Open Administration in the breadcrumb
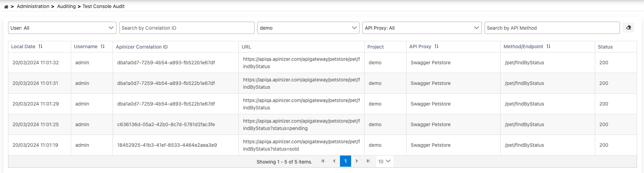644x173 pixels. pos(33,6)
